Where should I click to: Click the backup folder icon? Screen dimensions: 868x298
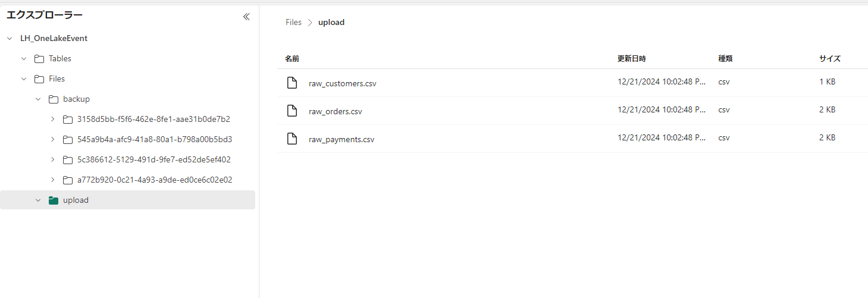54,99
